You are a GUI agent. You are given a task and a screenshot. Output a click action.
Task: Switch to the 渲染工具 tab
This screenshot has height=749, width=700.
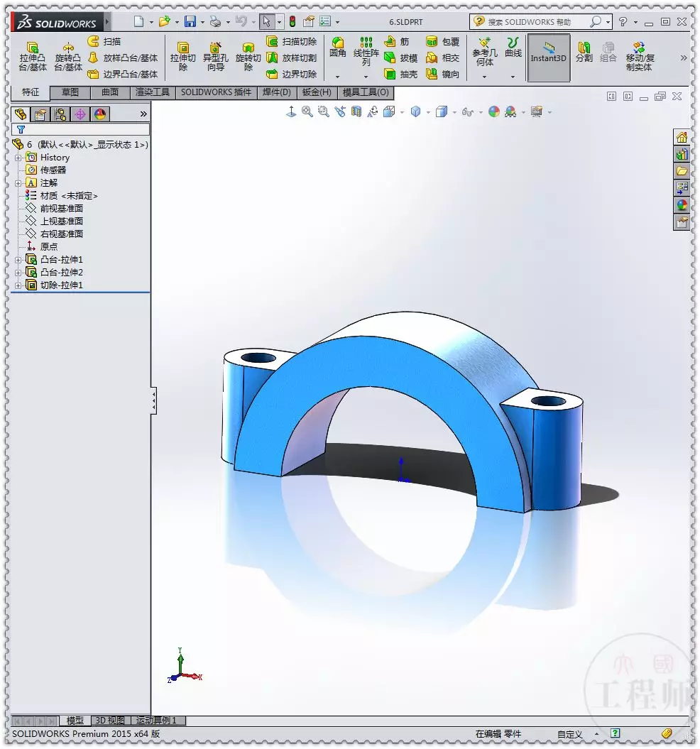[153, 92]
